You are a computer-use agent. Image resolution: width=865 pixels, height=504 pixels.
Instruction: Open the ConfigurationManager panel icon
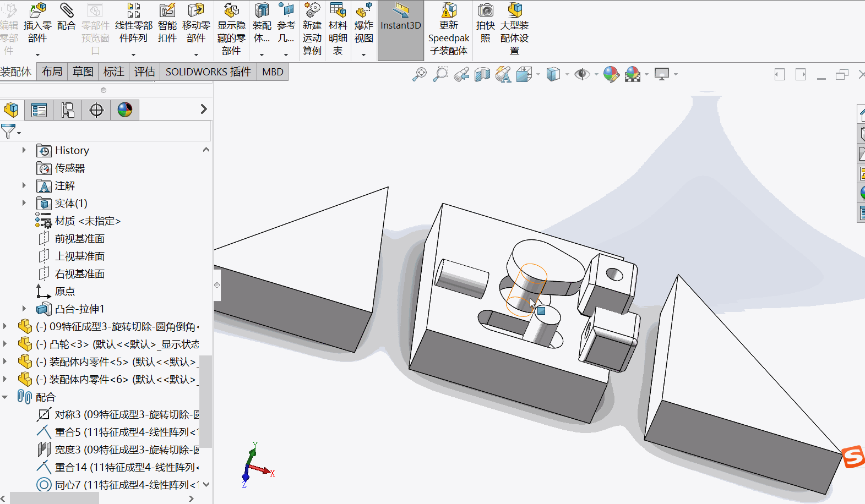tap(68, 110)
